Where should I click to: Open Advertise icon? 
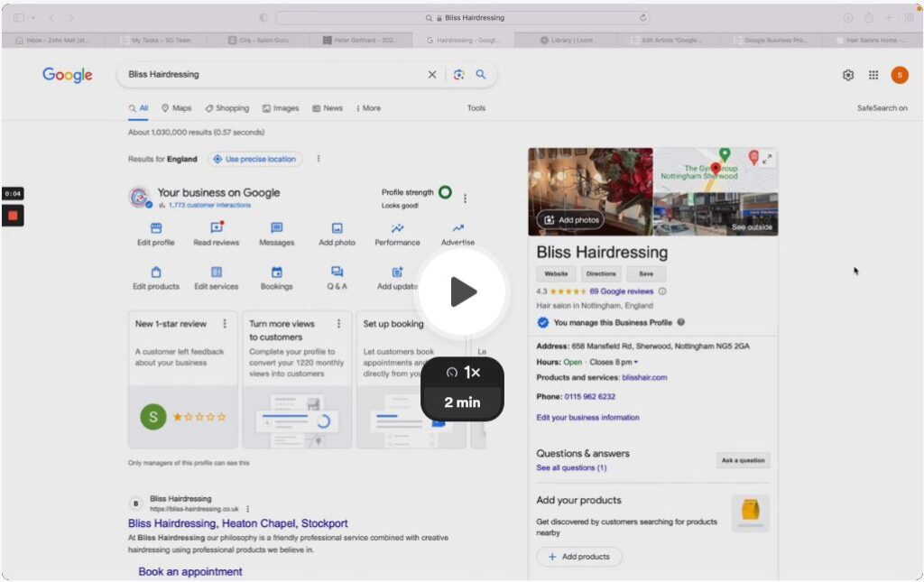457,228
